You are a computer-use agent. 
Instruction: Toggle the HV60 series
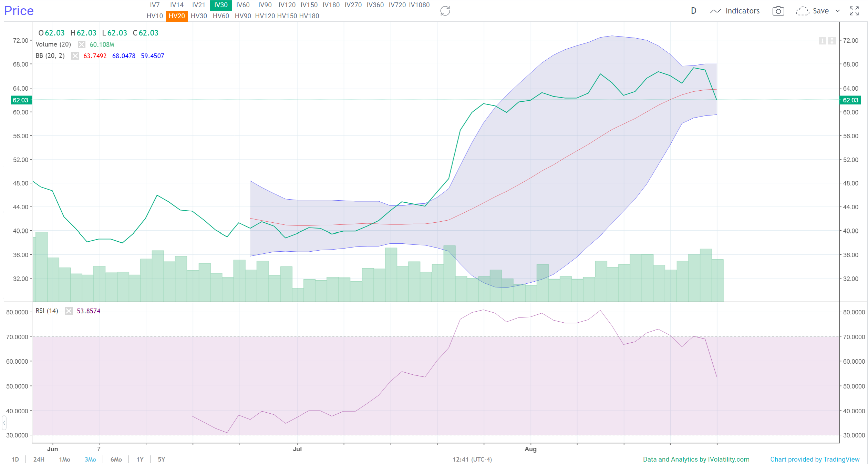[x=221, y=16]
